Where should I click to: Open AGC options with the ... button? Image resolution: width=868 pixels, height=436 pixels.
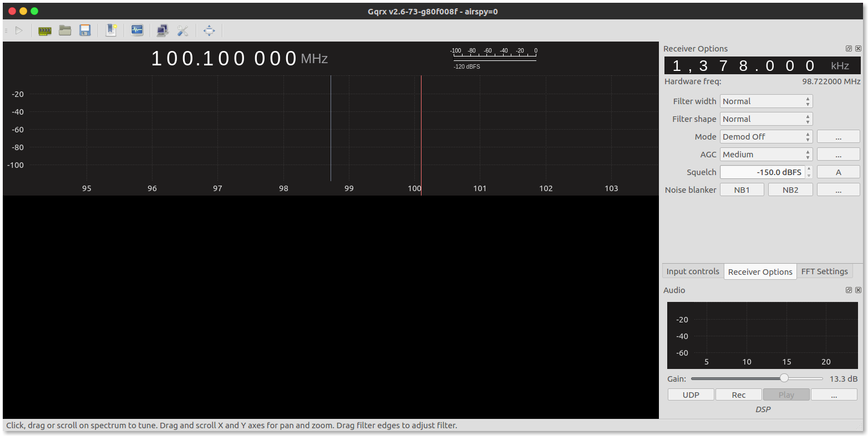coord(838,155)
